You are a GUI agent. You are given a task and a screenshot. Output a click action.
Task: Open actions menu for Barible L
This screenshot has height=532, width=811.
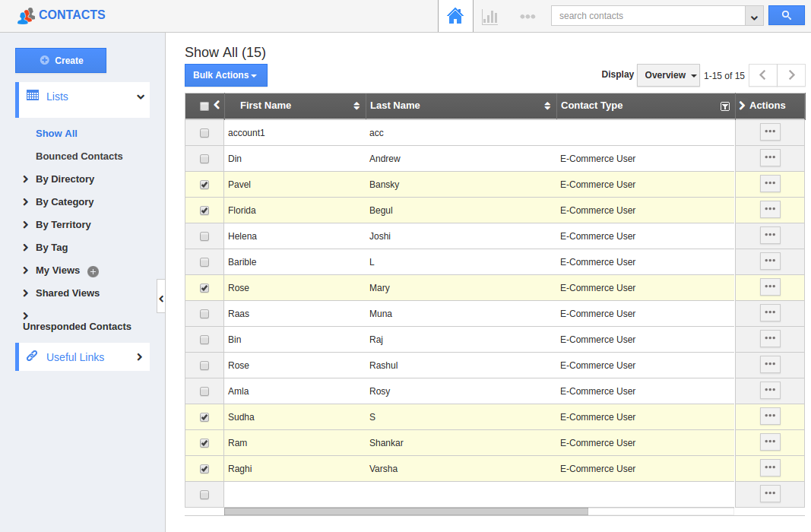tap(770, 261)
